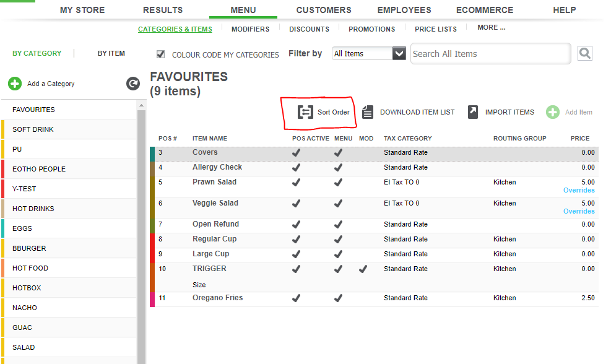This screenshot has width=611, height=364.
Task: Click the magnifying glass search icon
Action: pyautogui.click(x=584, y=54)
